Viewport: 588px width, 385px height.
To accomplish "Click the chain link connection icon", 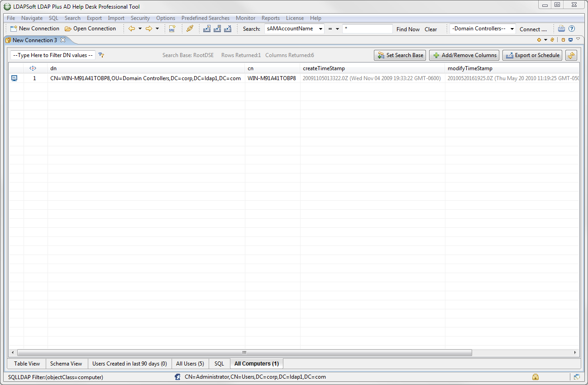I will pos(190,29).
